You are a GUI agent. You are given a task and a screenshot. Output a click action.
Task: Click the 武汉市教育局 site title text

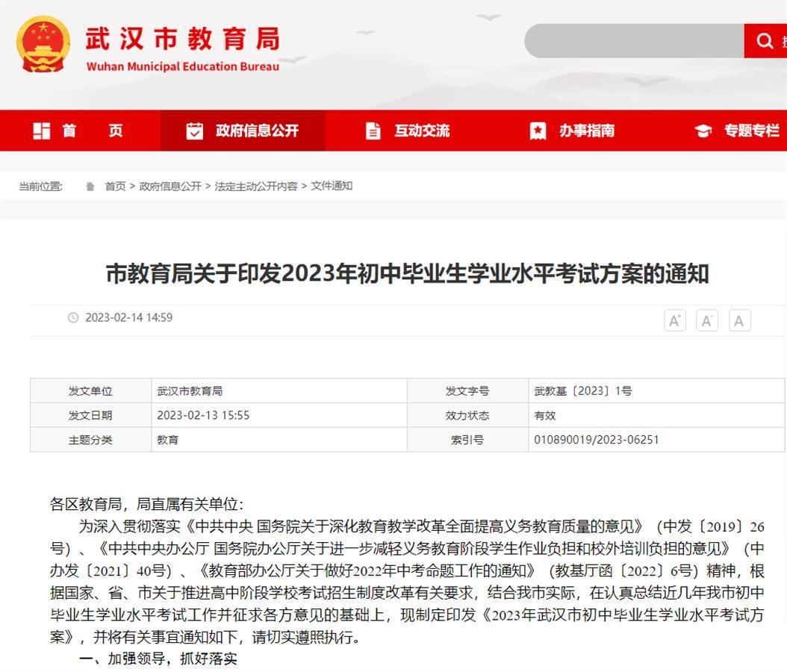[182, 38]
